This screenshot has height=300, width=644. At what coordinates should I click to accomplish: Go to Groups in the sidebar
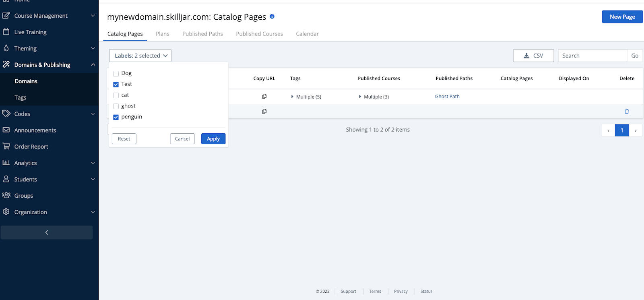coord(23,196)
